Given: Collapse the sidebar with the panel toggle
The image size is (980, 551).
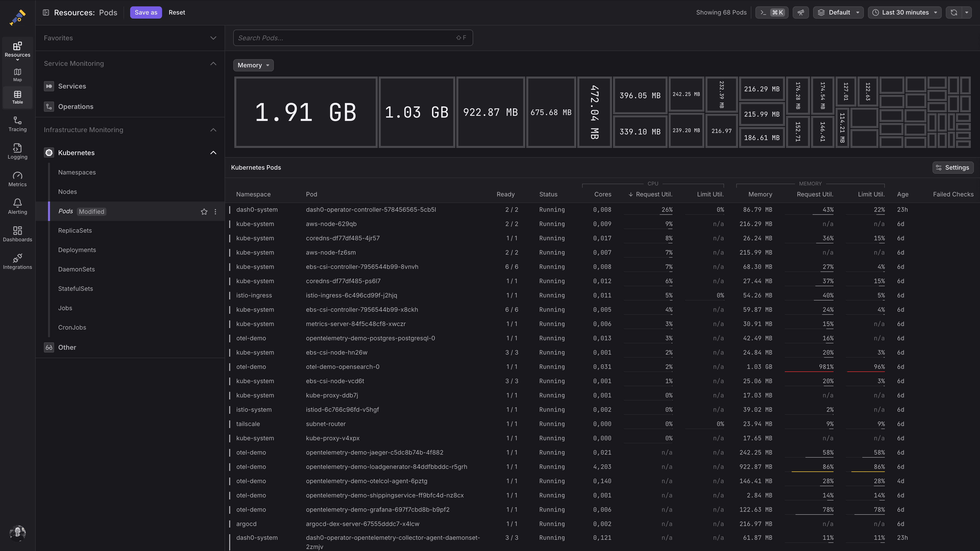Looking at the screenshot, I should pyautogui.click(x=46, y=12).
